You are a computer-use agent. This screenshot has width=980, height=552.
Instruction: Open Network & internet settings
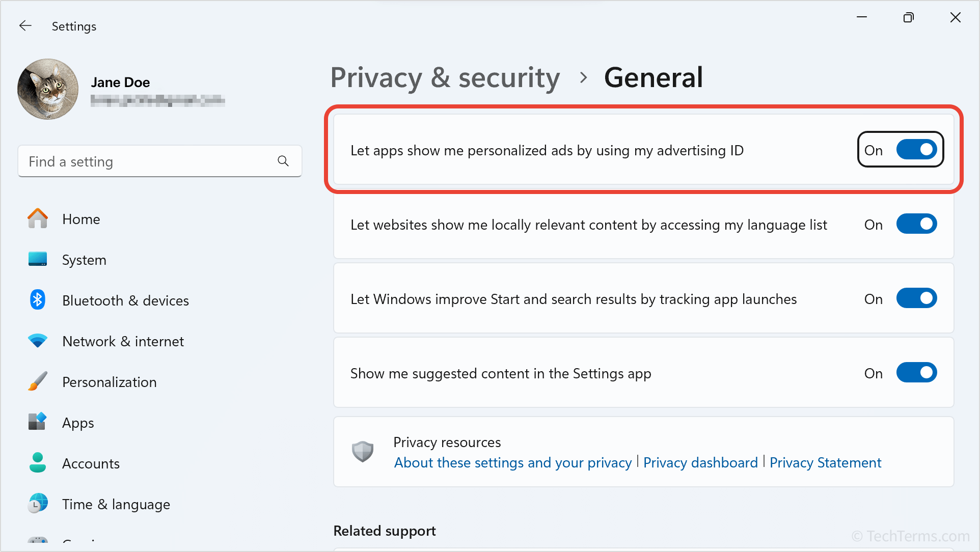click(x=123, y=341)
